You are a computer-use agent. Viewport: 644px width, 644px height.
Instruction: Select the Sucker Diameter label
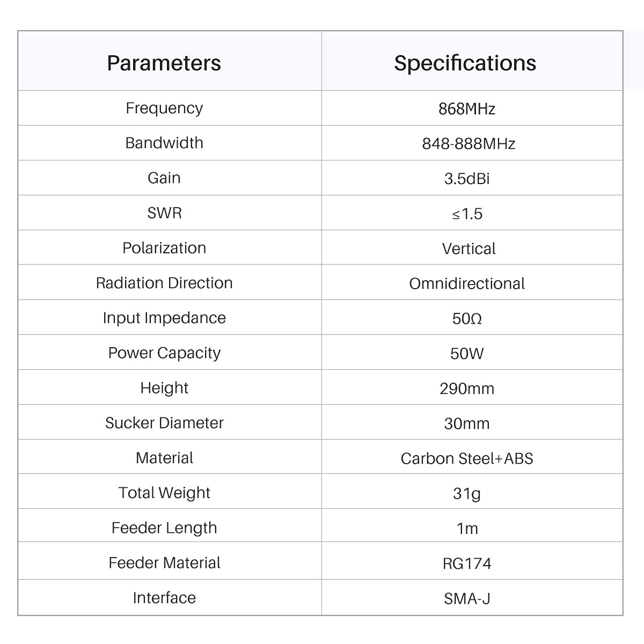click(x=164, y=423)
